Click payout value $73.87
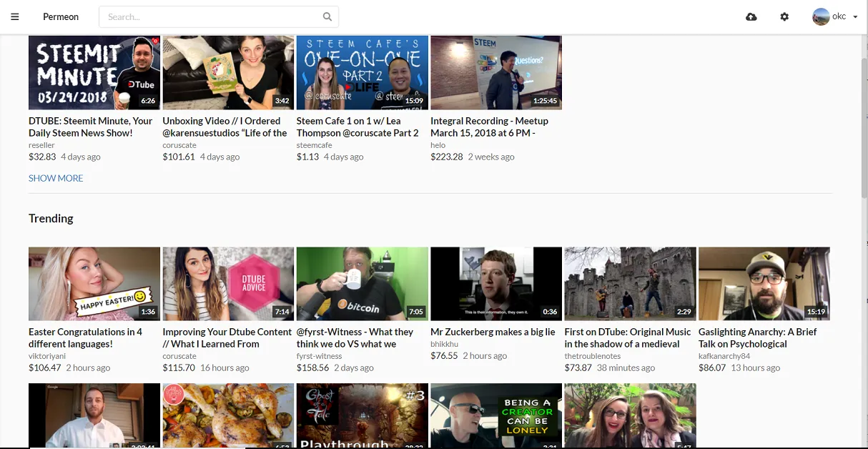Viewport: 868px width, 449px height. (578, 367)
